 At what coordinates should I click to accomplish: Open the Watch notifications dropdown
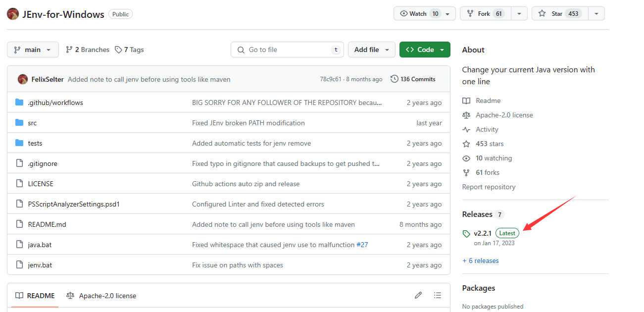[x=425, y=14]
